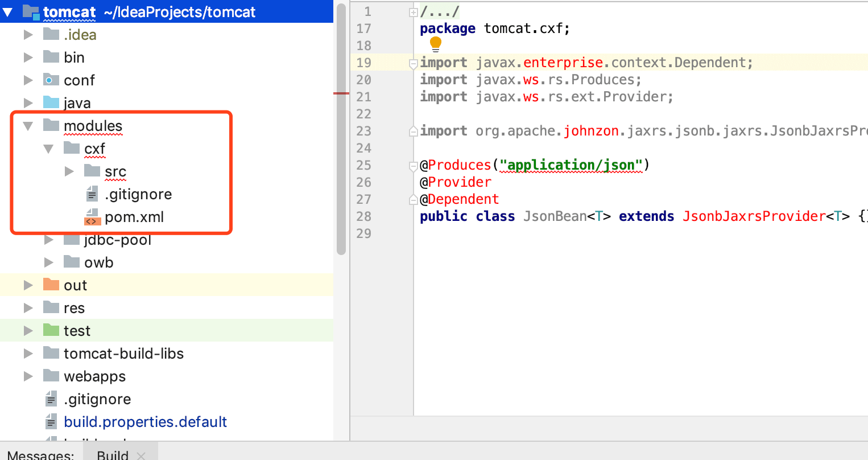868x460 pixels.
Task: Click the .idea folder icon
Action: [x=51, y=34]
